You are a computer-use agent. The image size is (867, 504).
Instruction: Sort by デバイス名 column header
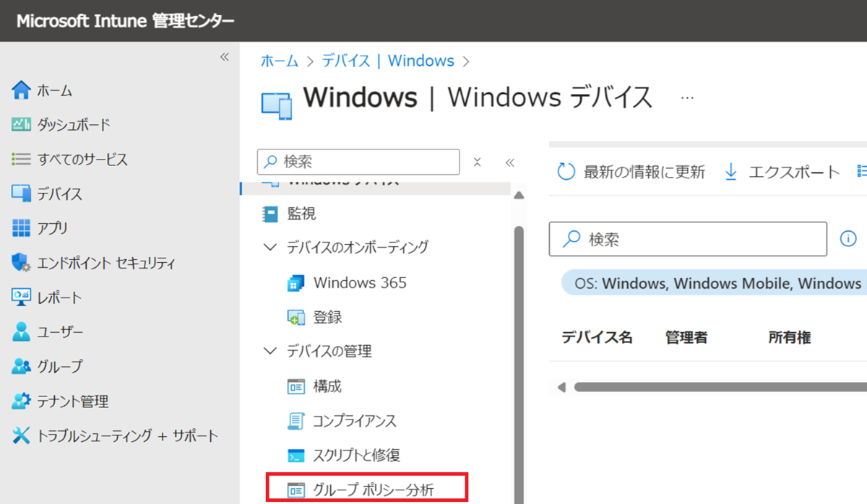(x=597, y=337)
